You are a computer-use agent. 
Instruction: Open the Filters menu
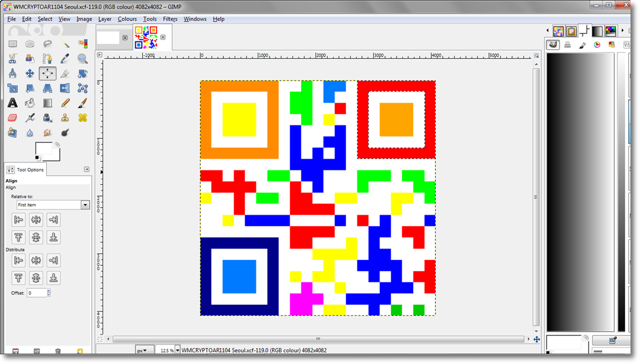tap(170, 19)
